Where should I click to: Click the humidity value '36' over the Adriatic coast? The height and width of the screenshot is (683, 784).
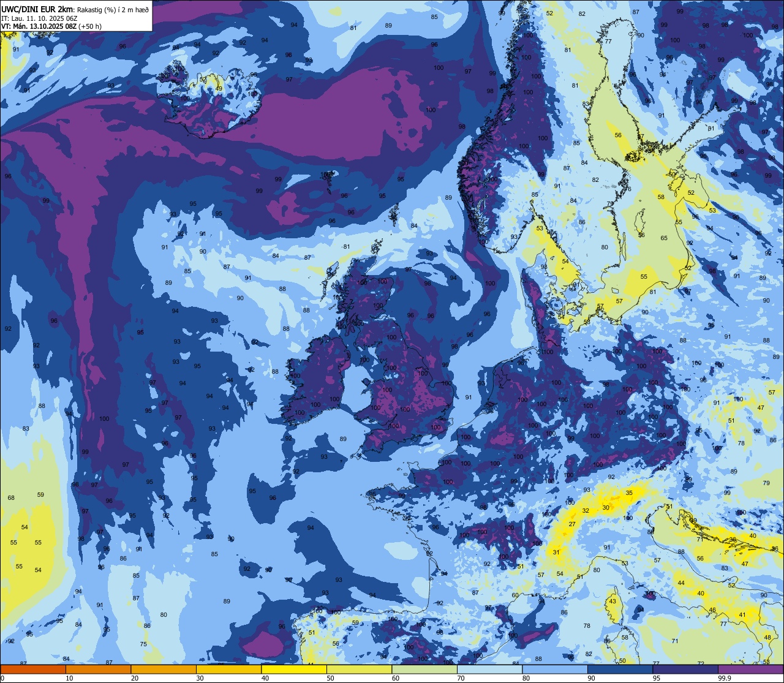tap(733, 540)
